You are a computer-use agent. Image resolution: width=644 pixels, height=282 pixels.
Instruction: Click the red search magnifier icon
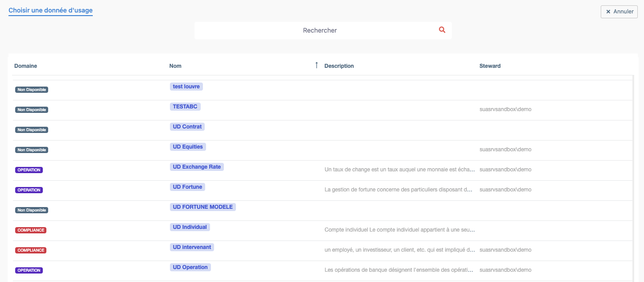pos(442,30)
